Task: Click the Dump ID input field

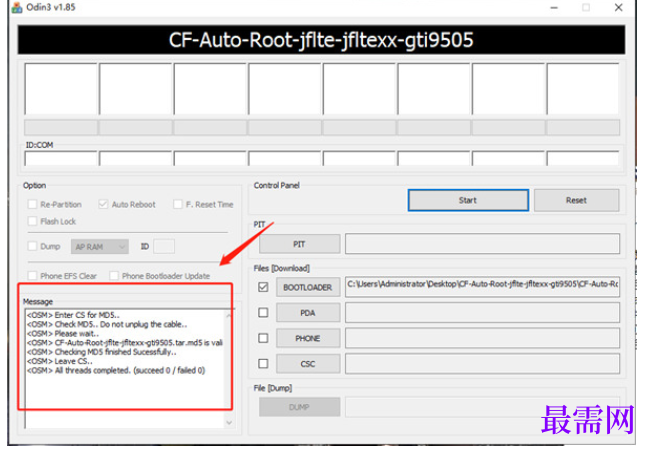Action: pyautogui.click(x=164, y=247)
